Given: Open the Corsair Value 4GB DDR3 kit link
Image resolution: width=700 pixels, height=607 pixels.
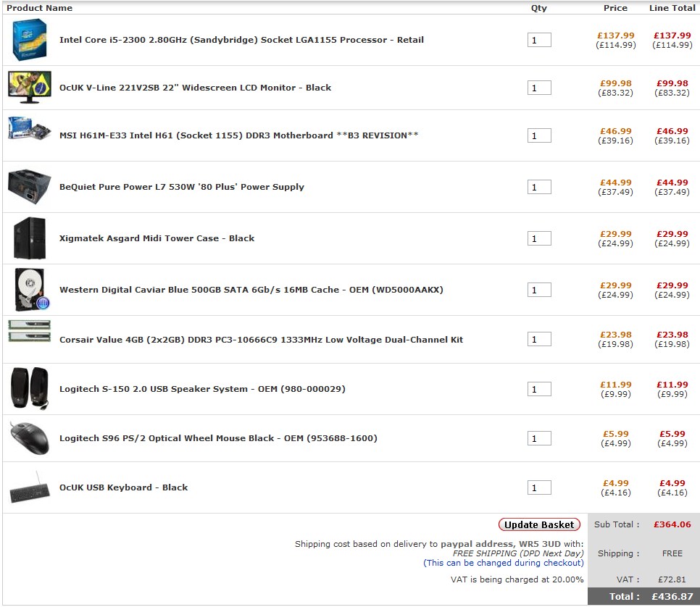Looking at the screenshot, I should (261, 340).
